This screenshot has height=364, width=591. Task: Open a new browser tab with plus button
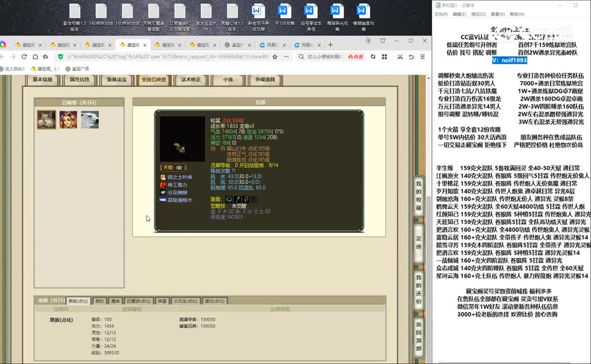point(330,45)
